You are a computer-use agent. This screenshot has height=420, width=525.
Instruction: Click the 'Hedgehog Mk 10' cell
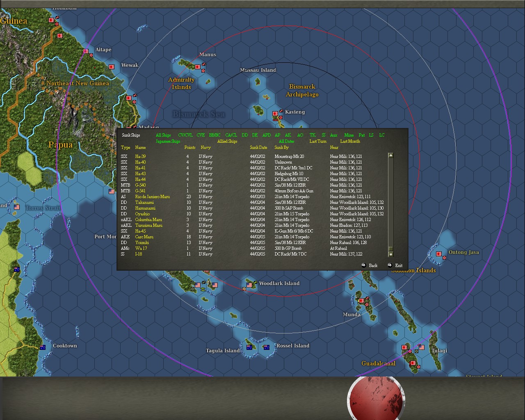(289, 173)
